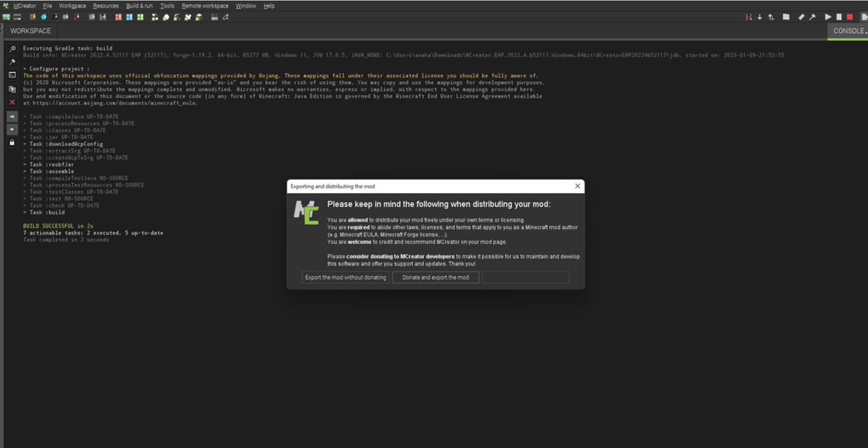Open the File menu

(48, 6)
